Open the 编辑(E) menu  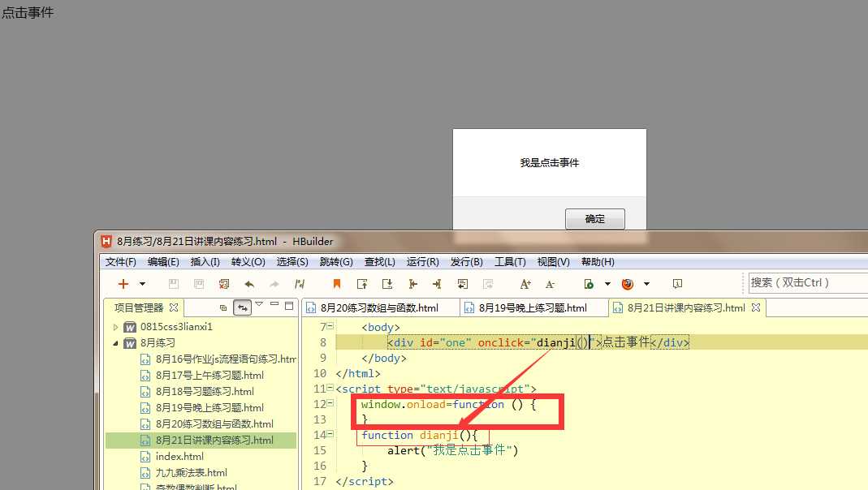coord(163,261)
